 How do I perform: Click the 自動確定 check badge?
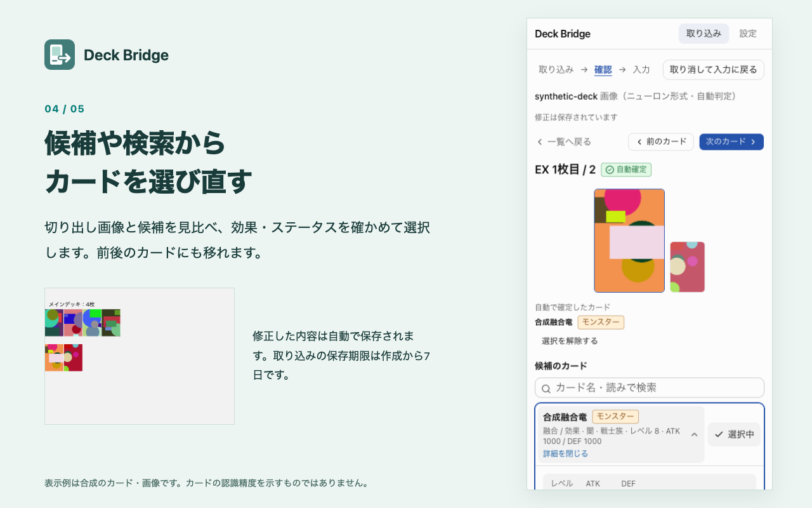tap(626, 170)
